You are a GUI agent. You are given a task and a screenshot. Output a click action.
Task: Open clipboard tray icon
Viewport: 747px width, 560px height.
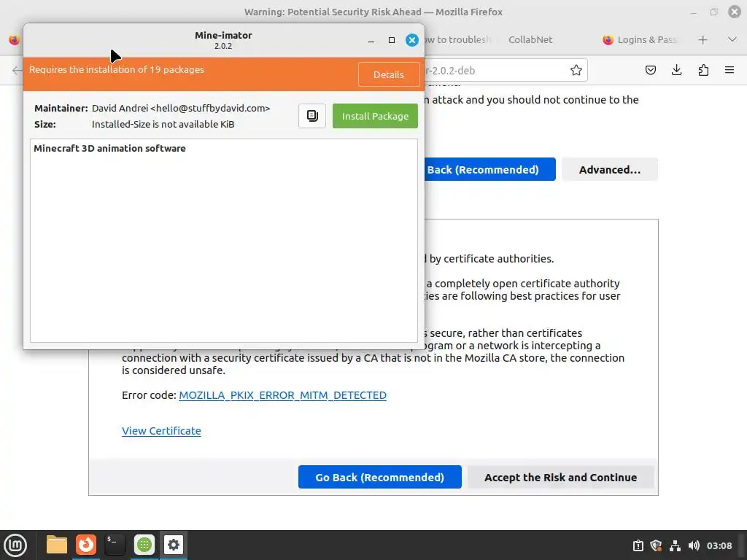(x=638, y=545)
